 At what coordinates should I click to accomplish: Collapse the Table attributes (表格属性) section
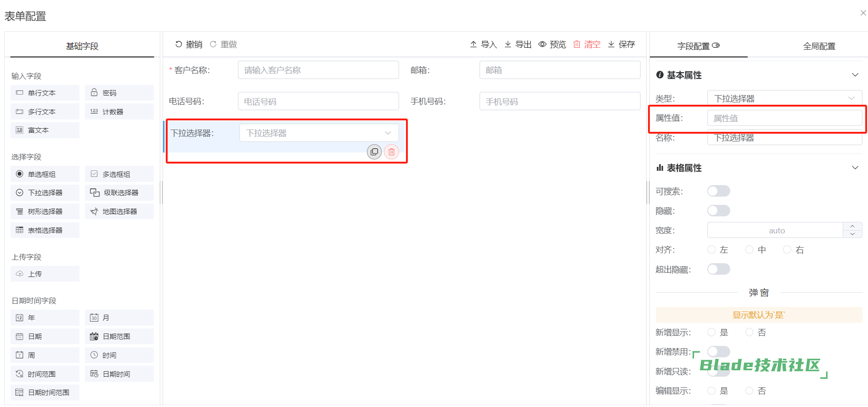pyautogui.click(x=855, y=168)
